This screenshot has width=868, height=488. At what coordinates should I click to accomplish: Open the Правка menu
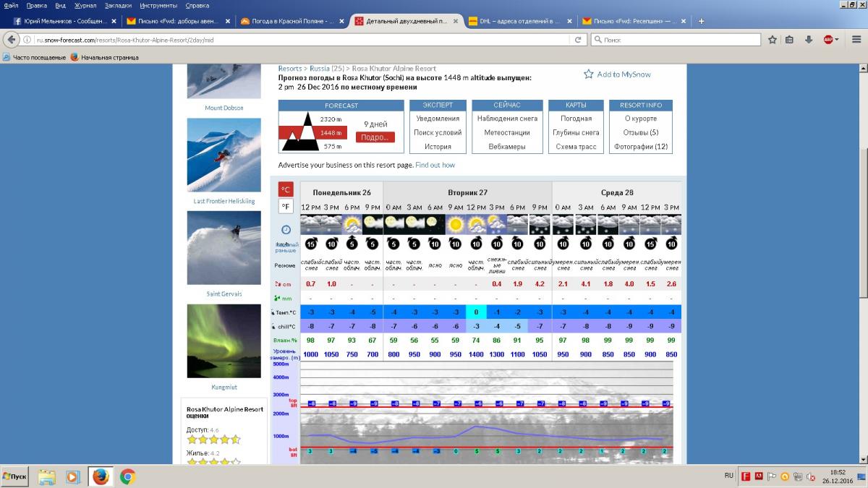tap(36, 5)
